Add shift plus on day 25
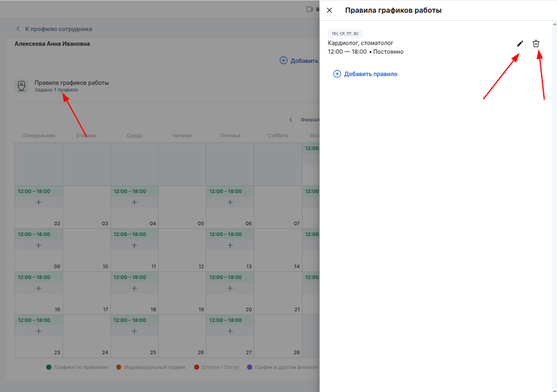The image size is (557, 392). pos(134,331)
